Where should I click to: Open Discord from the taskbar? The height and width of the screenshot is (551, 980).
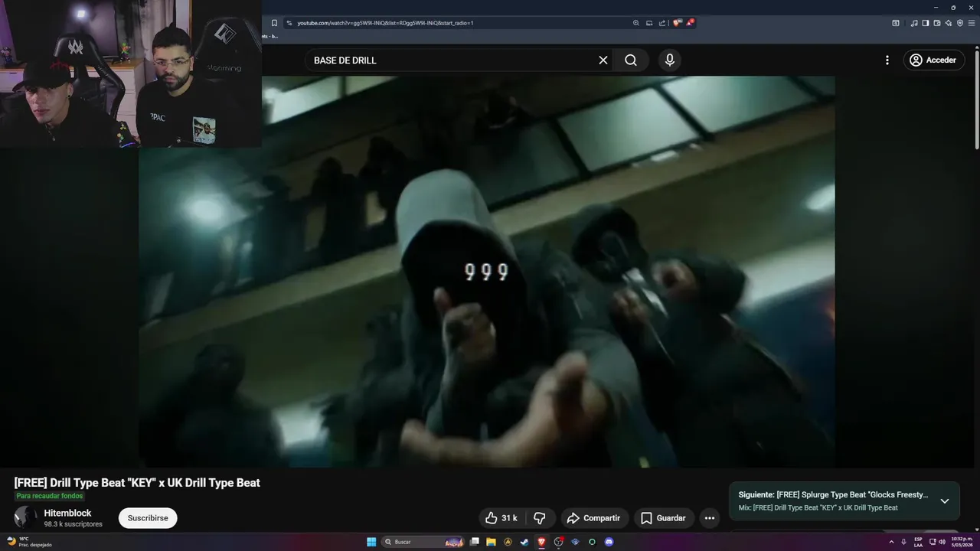tap(609, 542)
